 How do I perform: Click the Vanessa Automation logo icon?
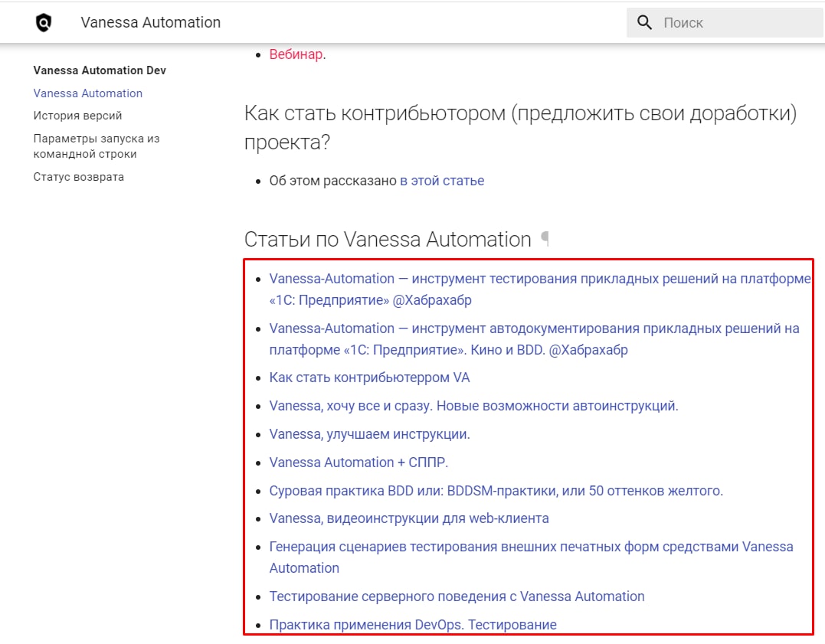pos(44,23)
